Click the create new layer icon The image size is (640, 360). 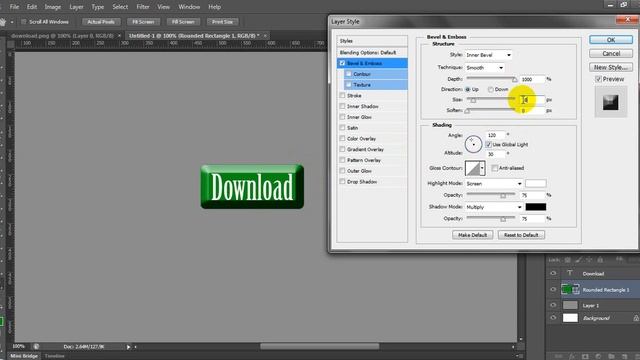(624, 356)
